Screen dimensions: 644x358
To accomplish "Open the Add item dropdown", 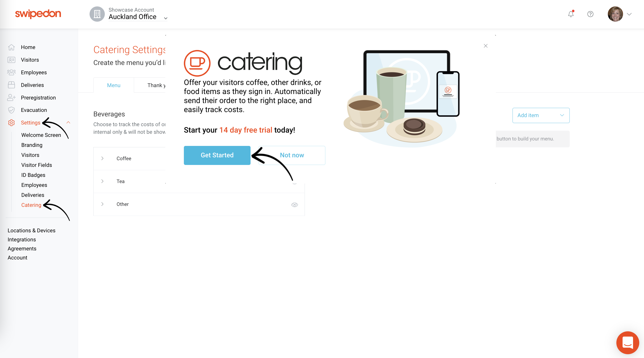I will (x=541, y=115).
